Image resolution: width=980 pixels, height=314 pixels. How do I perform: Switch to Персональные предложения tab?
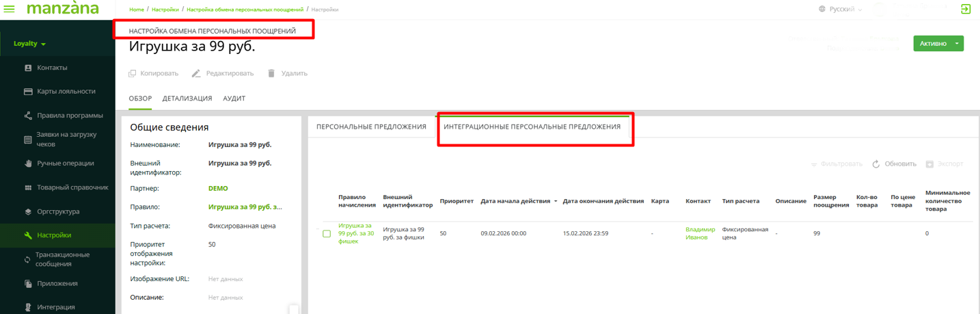point(371,127)
